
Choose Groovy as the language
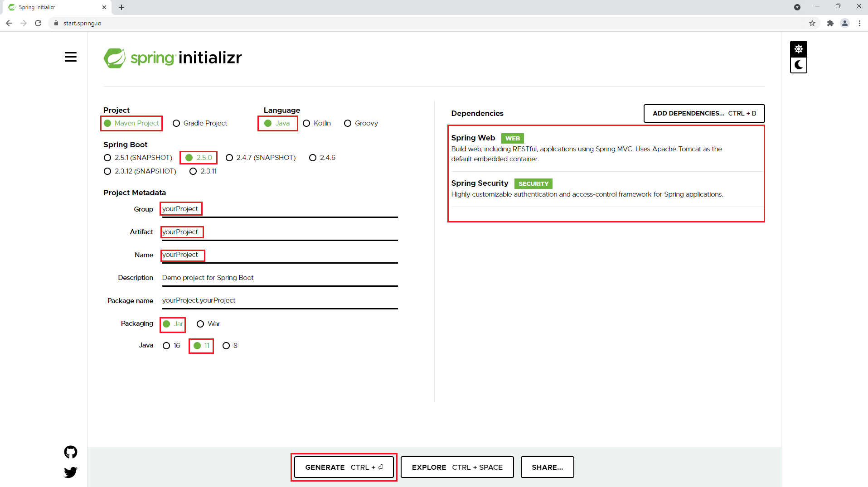[361, 123]
